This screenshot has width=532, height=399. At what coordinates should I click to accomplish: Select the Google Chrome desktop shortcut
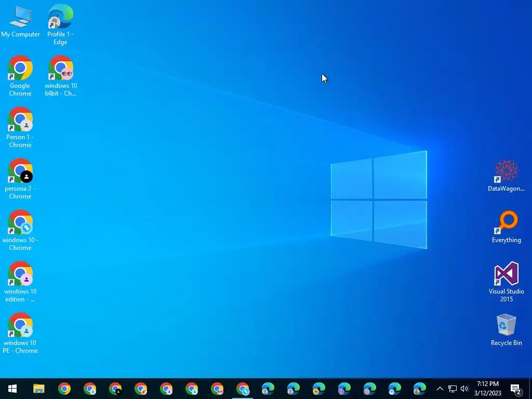(x=20, y=76)
